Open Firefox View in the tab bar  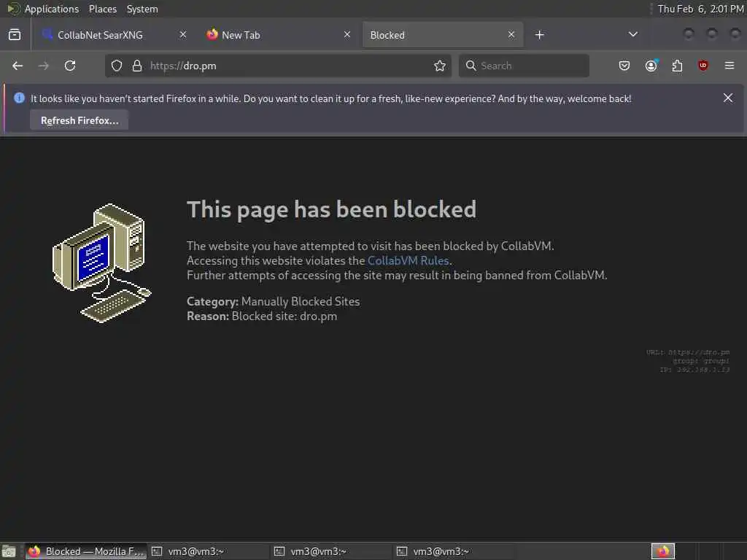click(15, 35)
